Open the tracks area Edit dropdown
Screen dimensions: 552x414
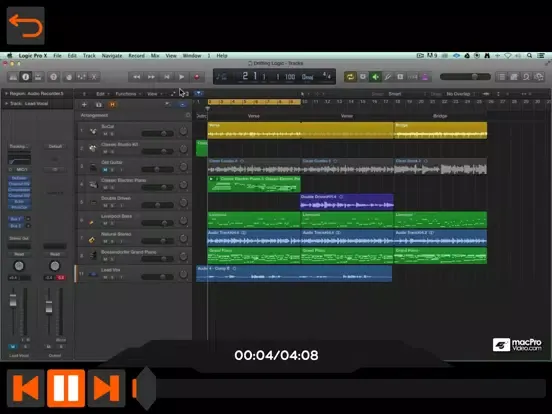pos(102,94)
